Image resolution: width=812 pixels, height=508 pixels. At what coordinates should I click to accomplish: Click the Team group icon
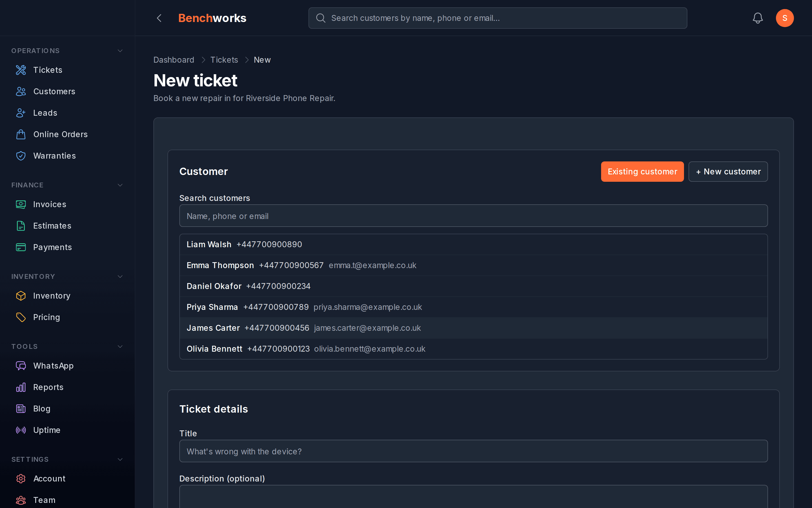[21, 500]
